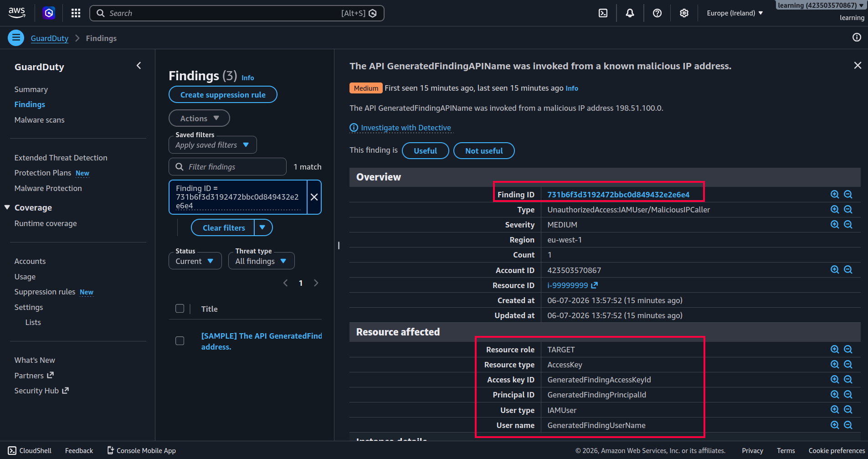
Task: Open the GuardDuty service shortcut icon
Action: coord(49,13)
